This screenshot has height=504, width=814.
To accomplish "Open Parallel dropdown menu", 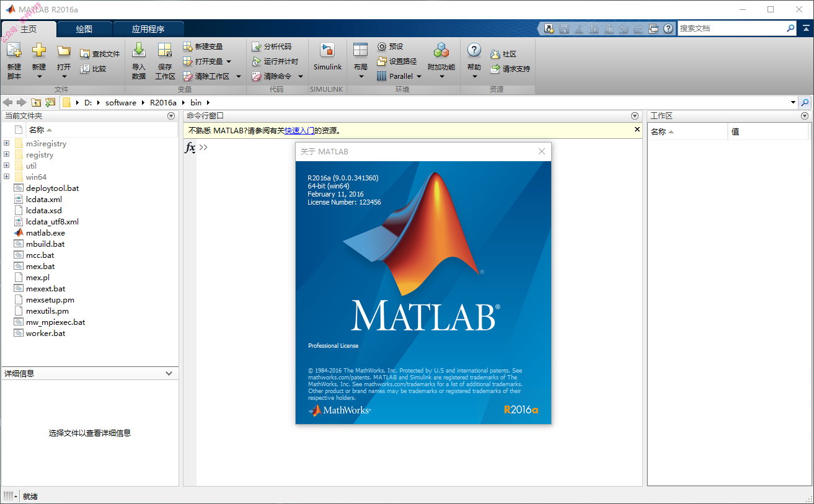I will pos(399,76).
